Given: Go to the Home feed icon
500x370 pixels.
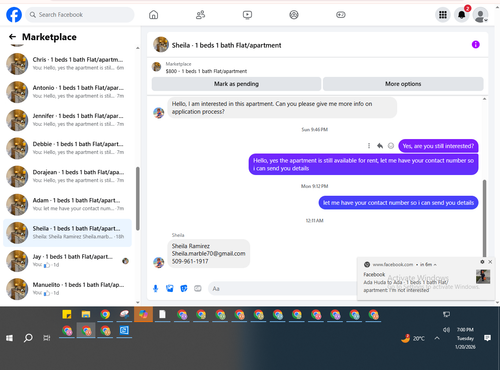Looking at the screenshot, I should pos(153,15).
